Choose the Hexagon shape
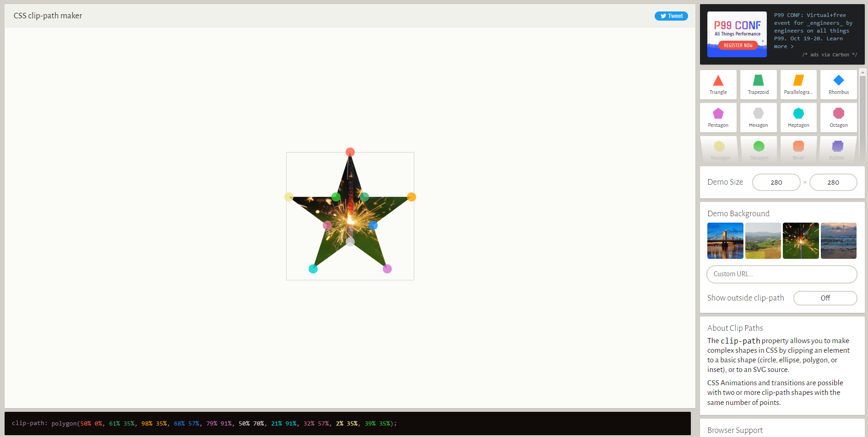868x437 pixels. coord(758,118)
